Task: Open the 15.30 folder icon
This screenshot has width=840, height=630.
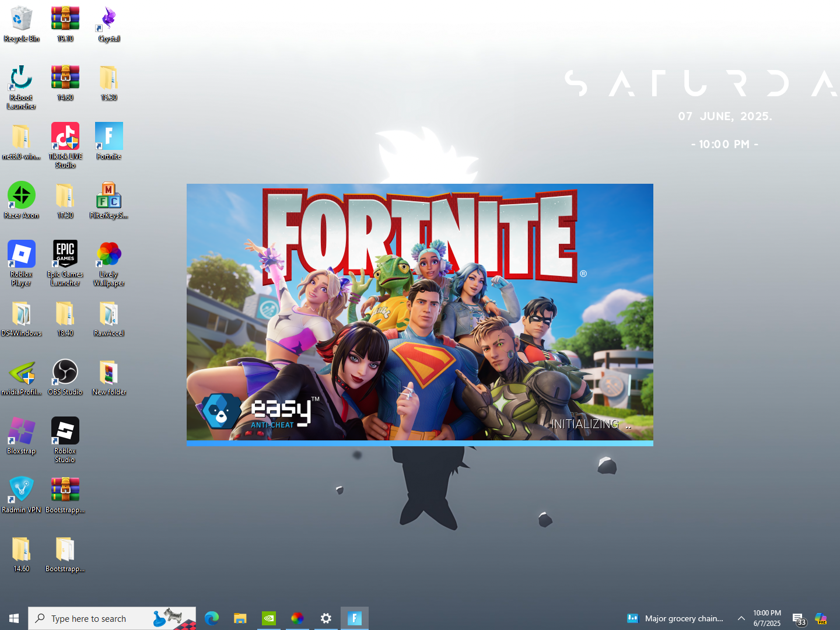Action: (x=109, y=83)
